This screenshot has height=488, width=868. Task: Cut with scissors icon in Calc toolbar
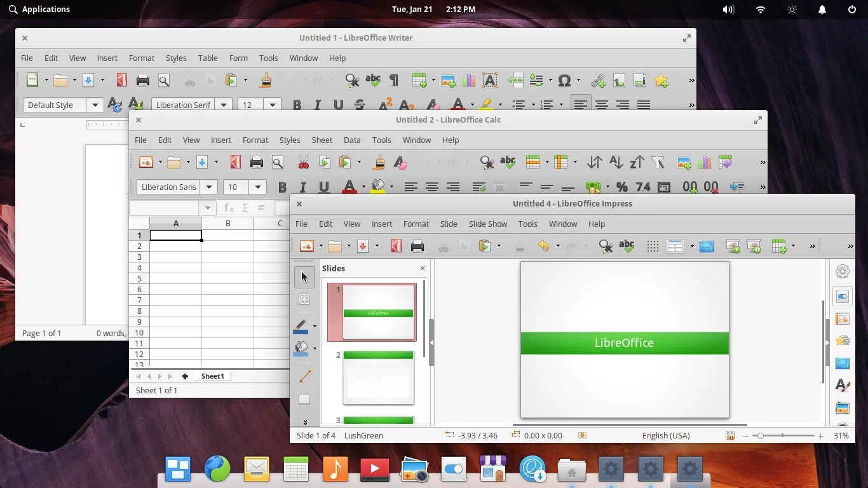pos(304,162)
